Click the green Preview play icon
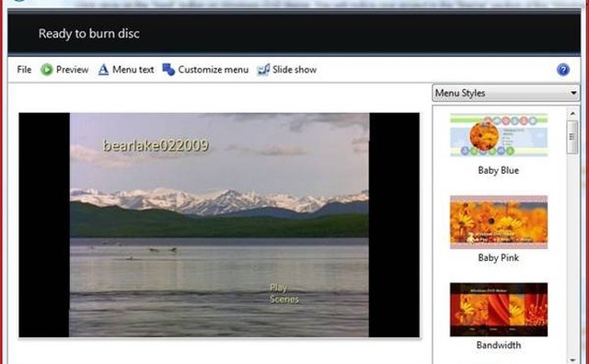The height and width of the screenshot is (364, 589). click(x=47, y=70)
